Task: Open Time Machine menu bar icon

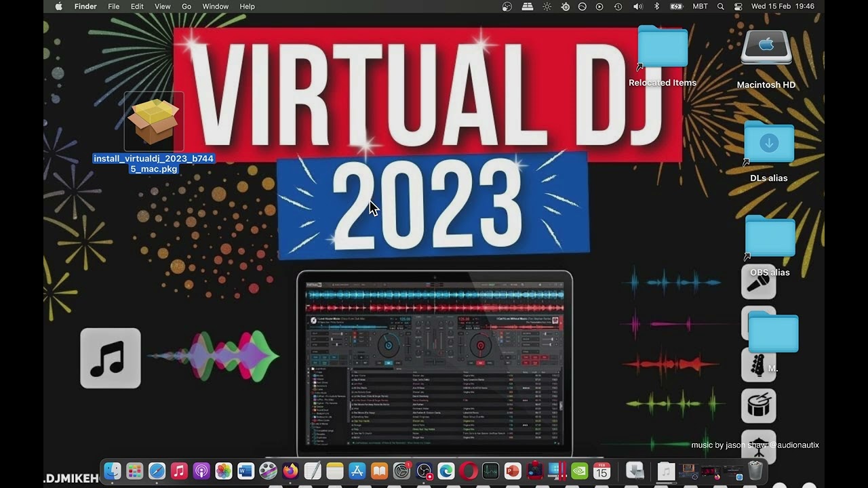Action: click(x=618, y=6)
